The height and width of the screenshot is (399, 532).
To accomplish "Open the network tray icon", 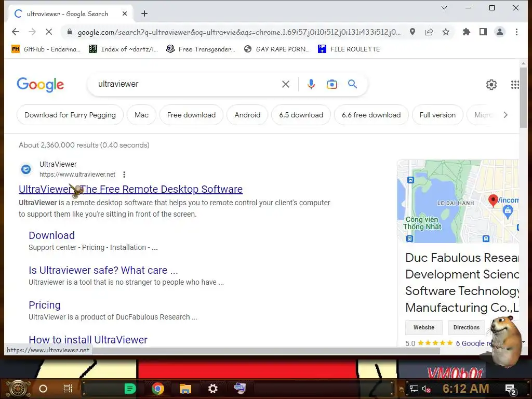I will tap(414, 389).
